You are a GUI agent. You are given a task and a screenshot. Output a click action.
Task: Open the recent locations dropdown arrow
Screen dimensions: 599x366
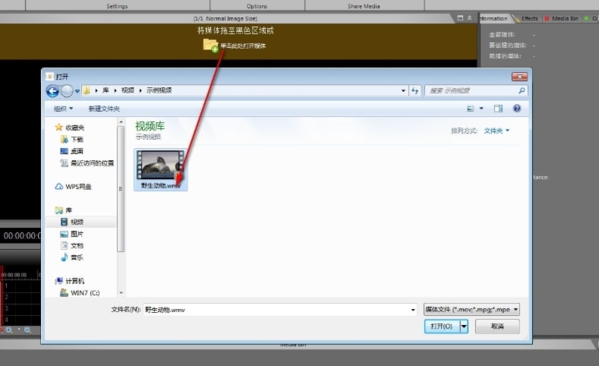(x=77, y=91)
